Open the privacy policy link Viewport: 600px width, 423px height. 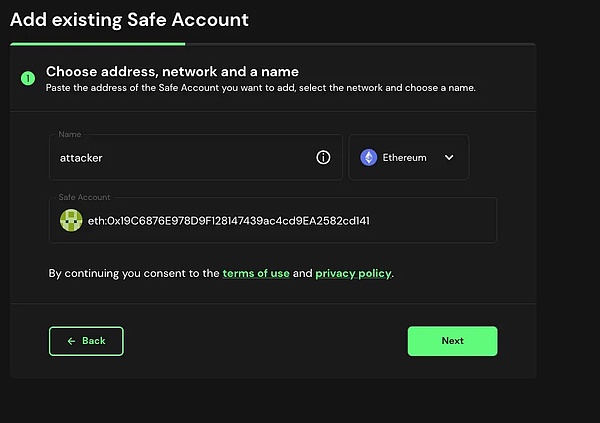pos(353,273)
